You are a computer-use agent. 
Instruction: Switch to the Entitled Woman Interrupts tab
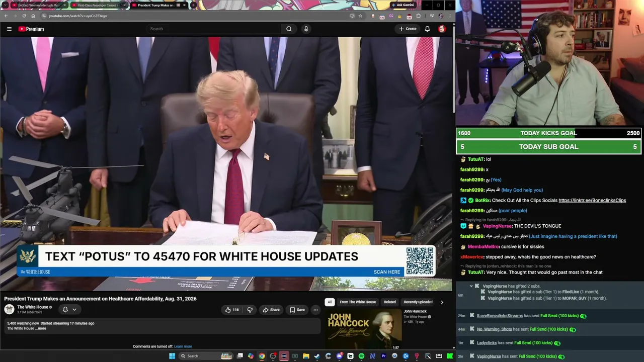tap(38, 5)
